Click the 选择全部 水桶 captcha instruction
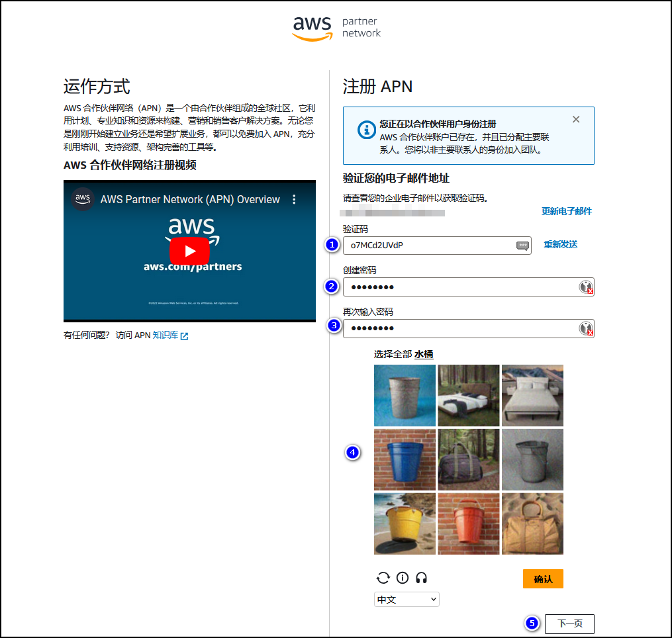This screenshot has height=638, width=672. (x=404, y=354)
